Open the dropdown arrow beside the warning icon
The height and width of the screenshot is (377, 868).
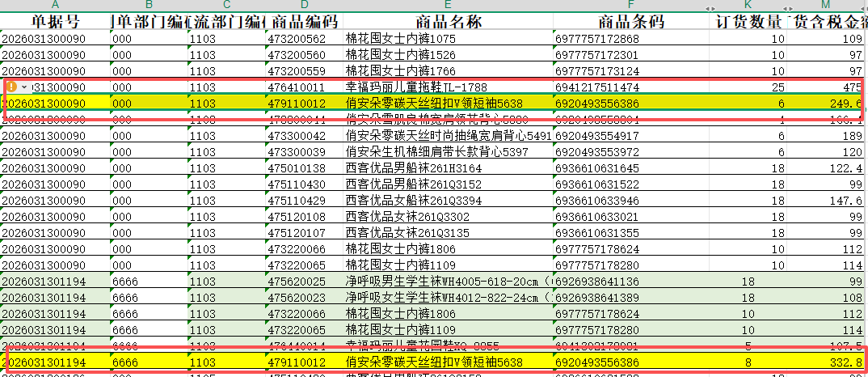pos(24,87)
